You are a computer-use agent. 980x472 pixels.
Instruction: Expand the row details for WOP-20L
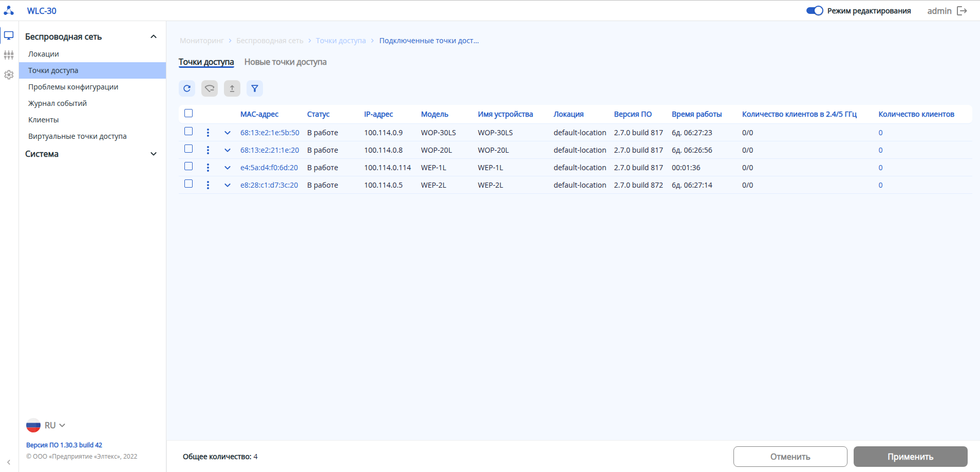tap(228, 150)
